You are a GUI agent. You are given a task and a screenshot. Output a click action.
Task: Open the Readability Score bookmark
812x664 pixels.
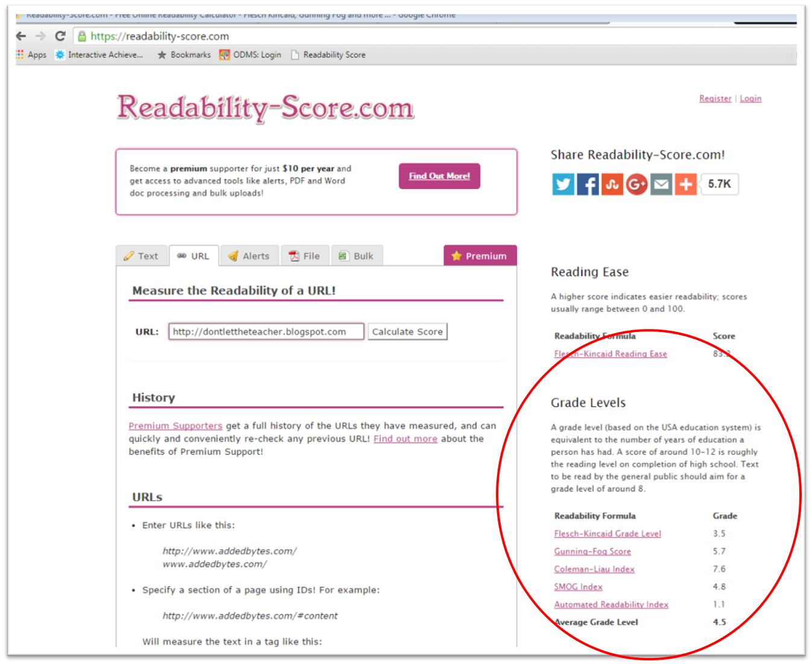(328, 55)
